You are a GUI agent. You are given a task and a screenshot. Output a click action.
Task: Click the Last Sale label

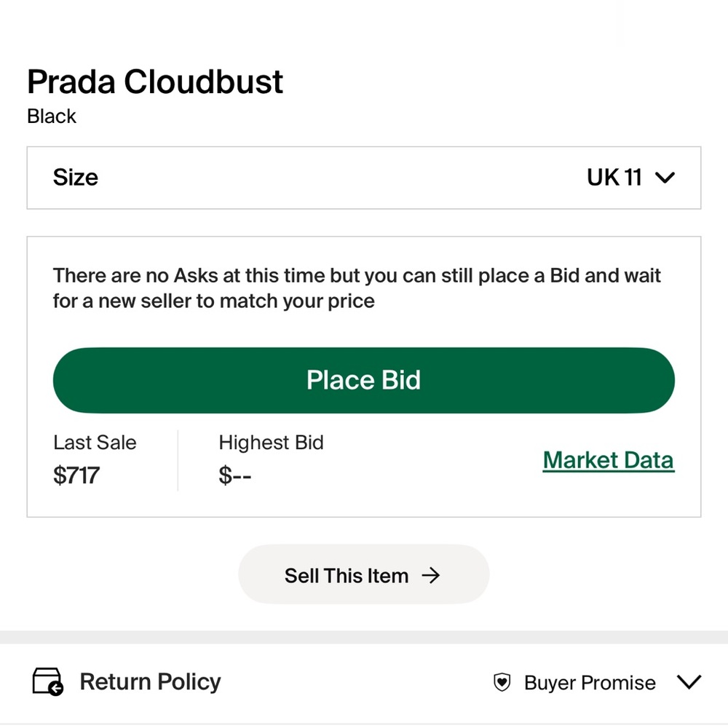95,442
